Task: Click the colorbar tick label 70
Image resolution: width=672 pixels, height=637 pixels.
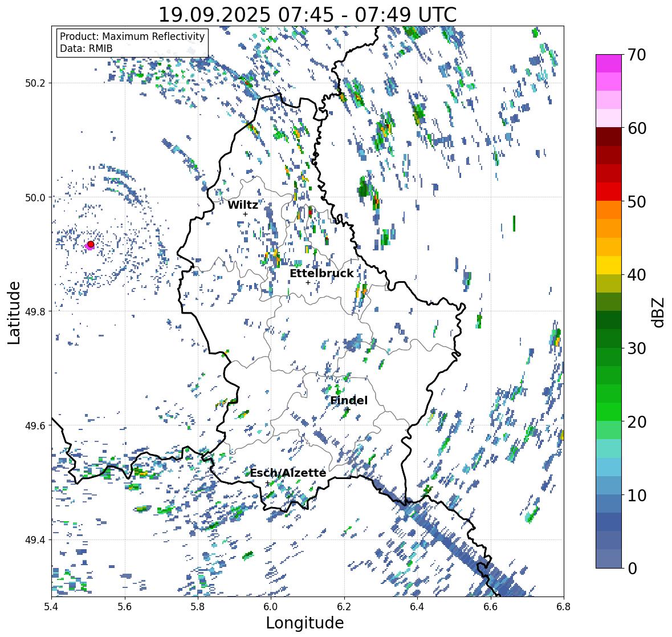Action: tap(637, 55)
